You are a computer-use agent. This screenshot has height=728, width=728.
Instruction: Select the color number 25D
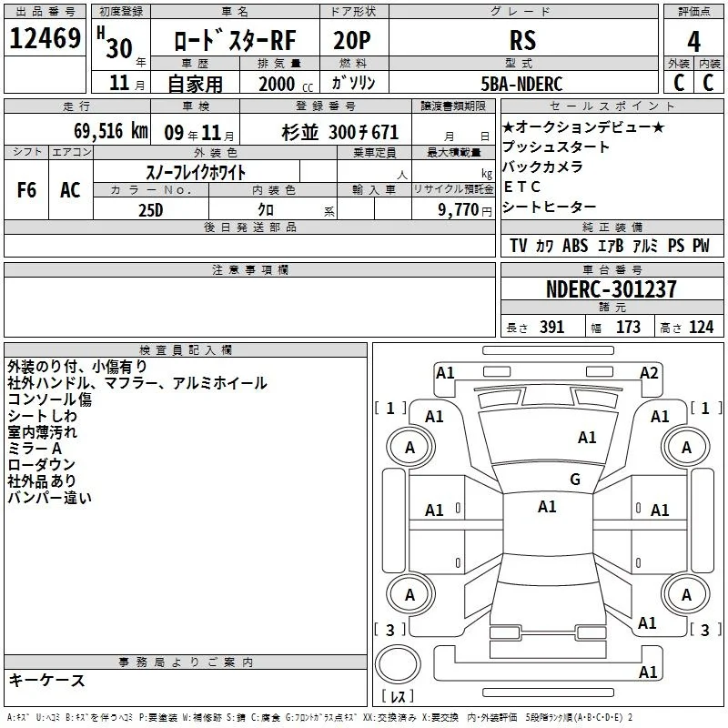pos(151,210)
